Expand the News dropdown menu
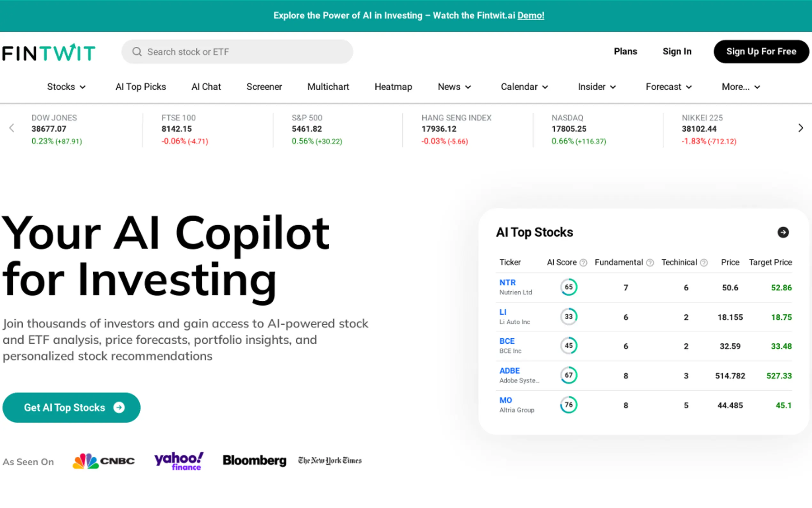The width and height of the screenshot is (812, 508). point(454,87)
